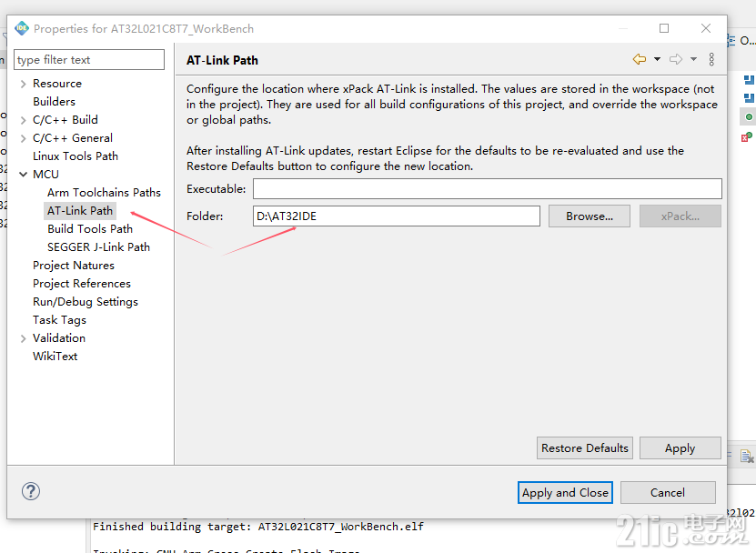Select Project Natures page
This screenshot has height=553, width=756.
pos(74,266)
